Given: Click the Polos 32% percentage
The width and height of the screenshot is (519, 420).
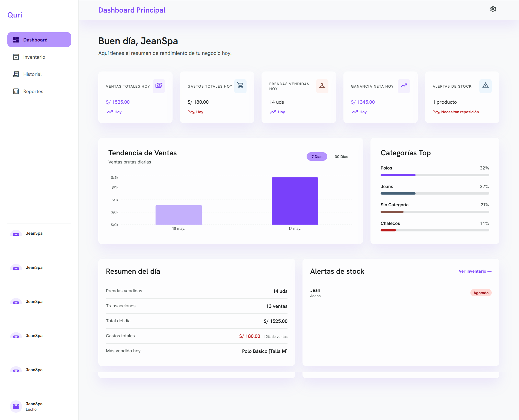Looking at the screenshot, I should point(484,168).
